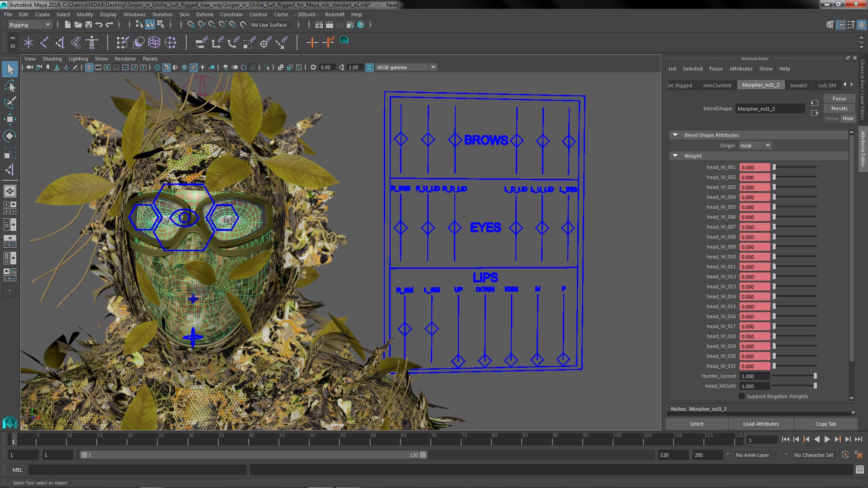Toggle the viewport grid display
The height and width of the screenshot is (488, 868).
(89, 67)
